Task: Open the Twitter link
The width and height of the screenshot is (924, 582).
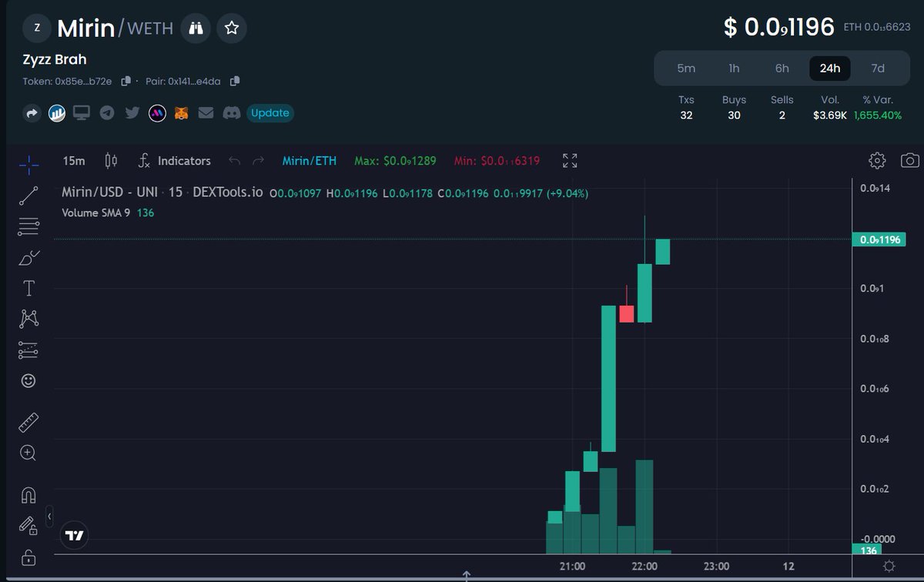Action: click(132, 113)
